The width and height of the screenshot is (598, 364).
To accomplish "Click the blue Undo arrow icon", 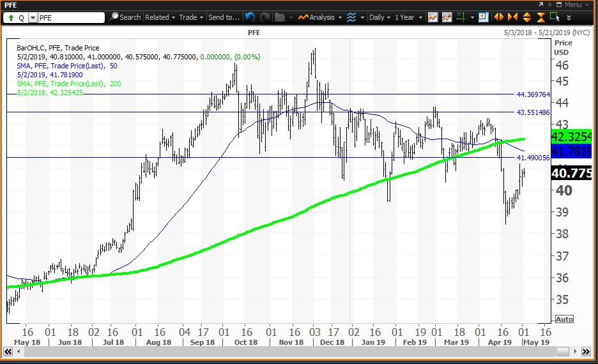I will pos(250,17).
